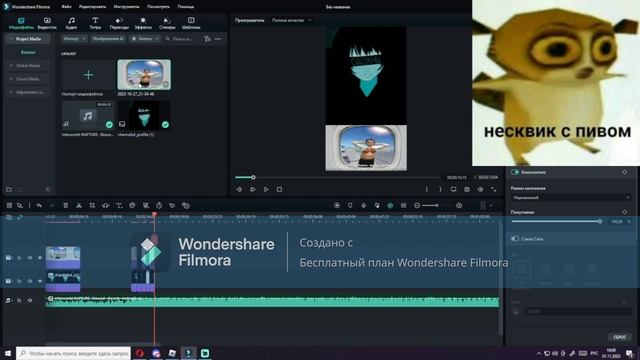
Task: Play the preview in the player
Action: tap(266, 189)
